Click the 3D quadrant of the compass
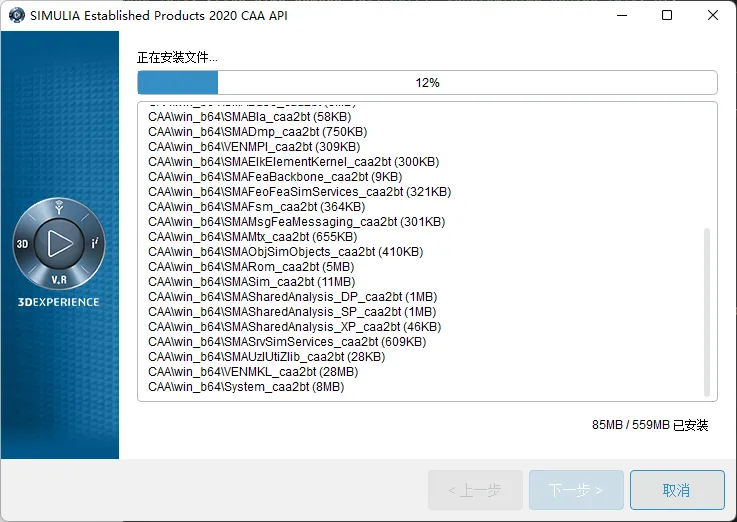737x522 pixels. point(22,244)
